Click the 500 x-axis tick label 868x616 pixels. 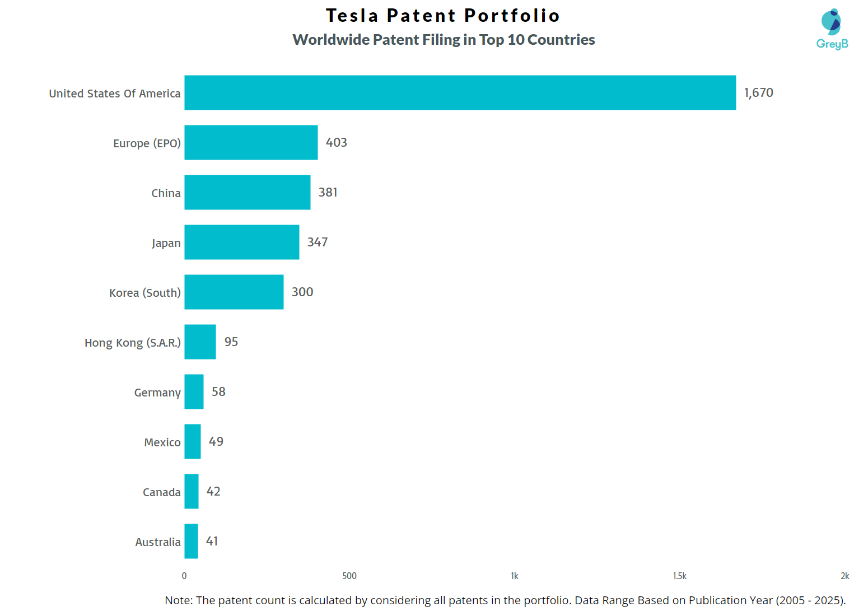pos(349,576)
